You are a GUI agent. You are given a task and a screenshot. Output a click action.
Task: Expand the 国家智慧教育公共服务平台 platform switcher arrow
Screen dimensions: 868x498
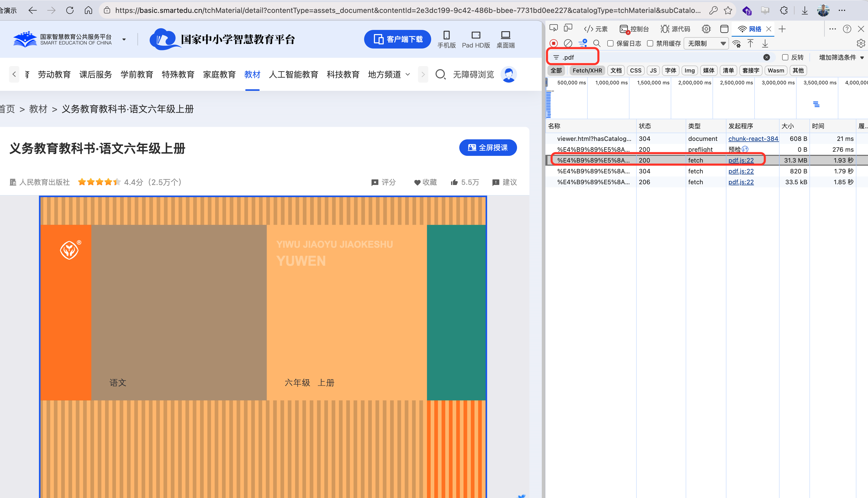point(124,39)
